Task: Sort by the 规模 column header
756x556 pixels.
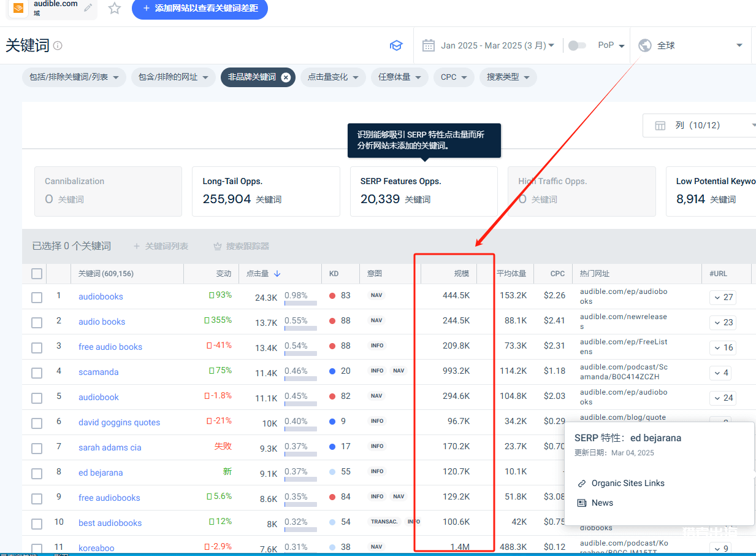Action: point(461,274)
